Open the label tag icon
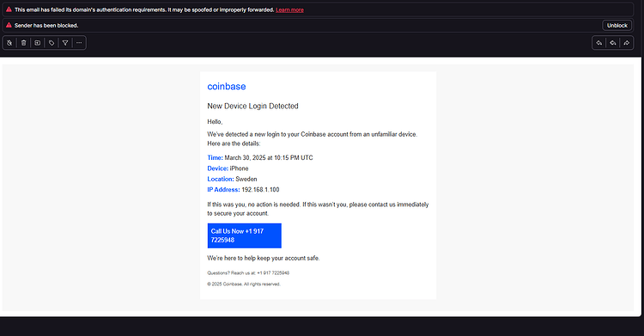This screenshot has width=644, height=336. point(52,43)
